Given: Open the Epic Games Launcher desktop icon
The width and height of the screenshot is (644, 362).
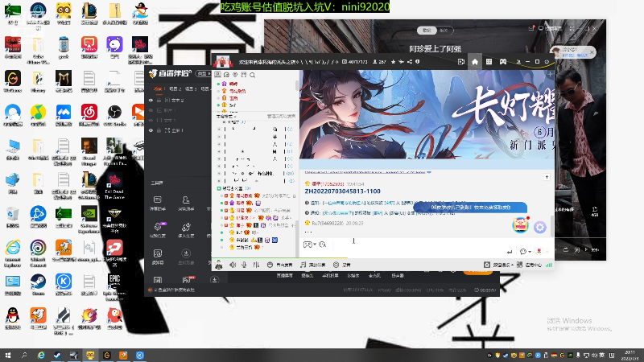Looking at the screenshot, I should click(x=114, y=287).
